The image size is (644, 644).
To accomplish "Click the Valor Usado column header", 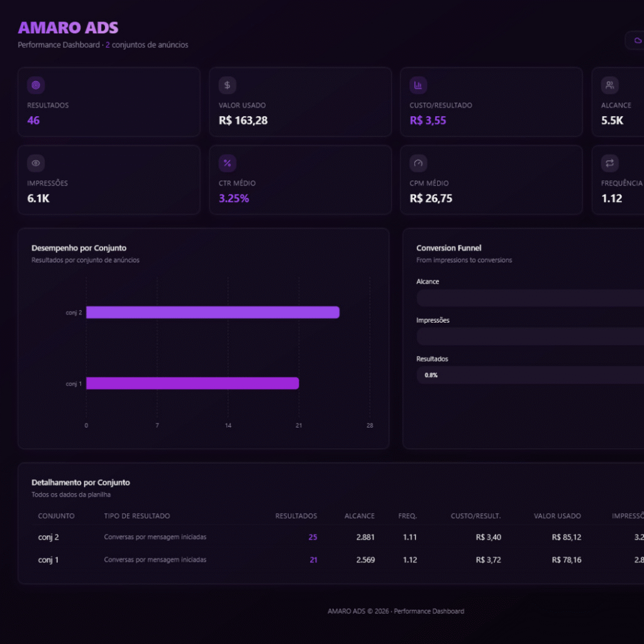I will pyautogui.click(x=557, y=516).
